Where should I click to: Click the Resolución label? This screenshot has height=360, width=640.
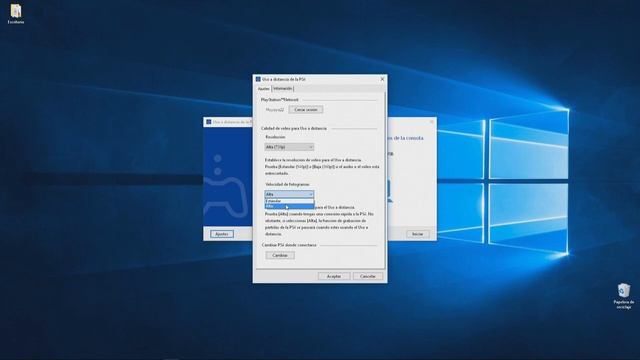click(x=275, y=137)
